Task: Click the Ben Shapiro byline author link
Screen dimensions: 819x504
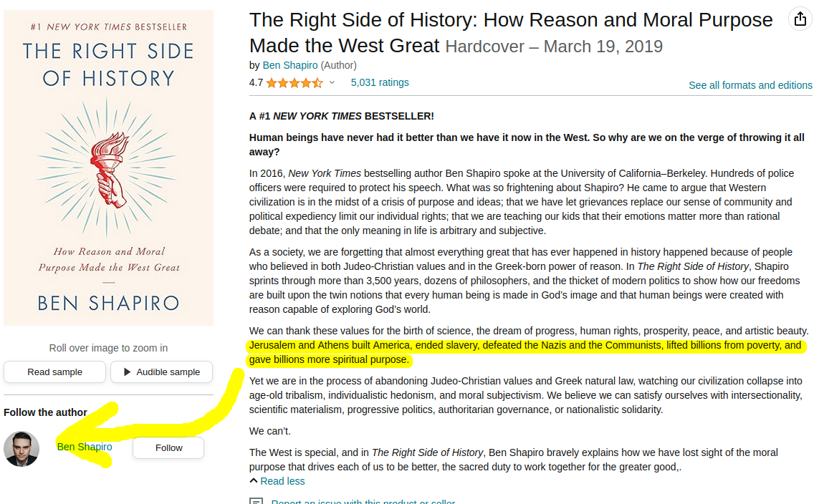Action: (289, 65)
